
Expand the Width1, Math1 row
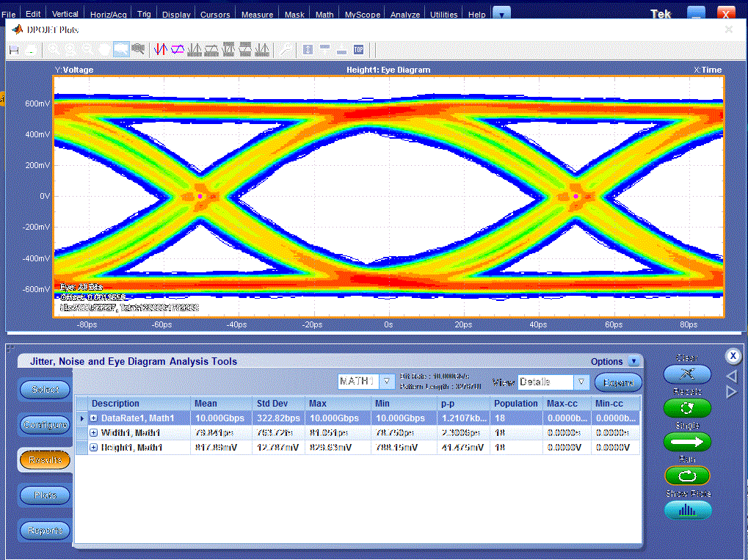coord(93,432)
